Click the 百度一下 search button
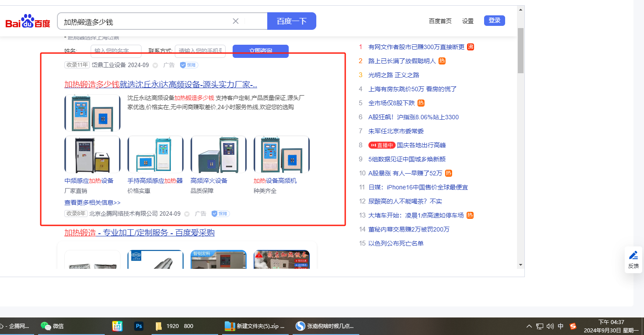Image resolution: width=644 pixels, height=335 pixels. point(291,21)
